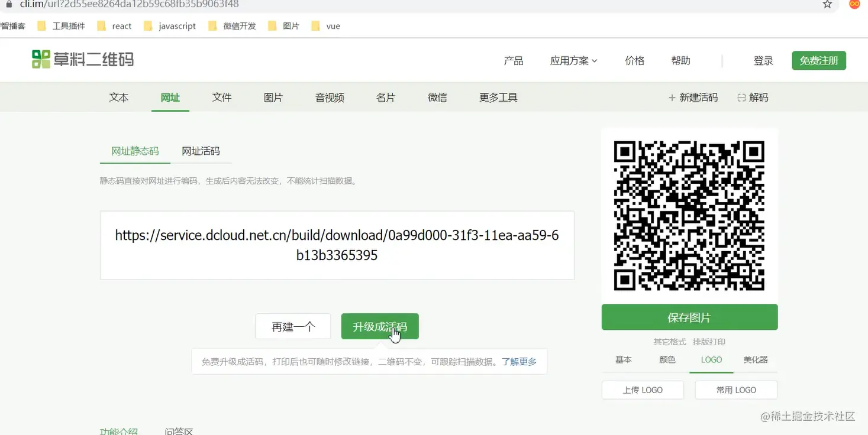Click the URL text input box
The width and height of the screenshot is (868, 435).
point(337,245)
